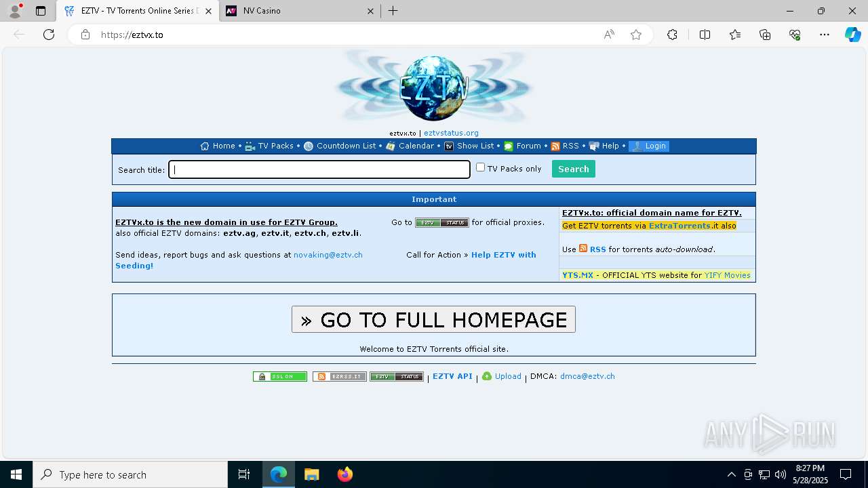Open Help EZTV with Seeding link
Screen dimensions: 868x488
coord(503,255)
